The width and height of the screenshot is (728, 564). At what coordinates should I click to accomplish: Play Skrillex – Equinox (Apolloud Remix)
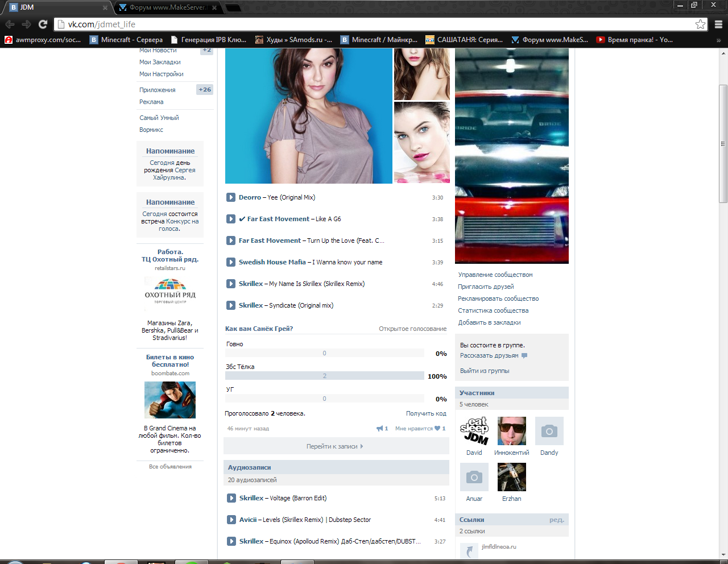pyautogui.click(x=231, y=541)
